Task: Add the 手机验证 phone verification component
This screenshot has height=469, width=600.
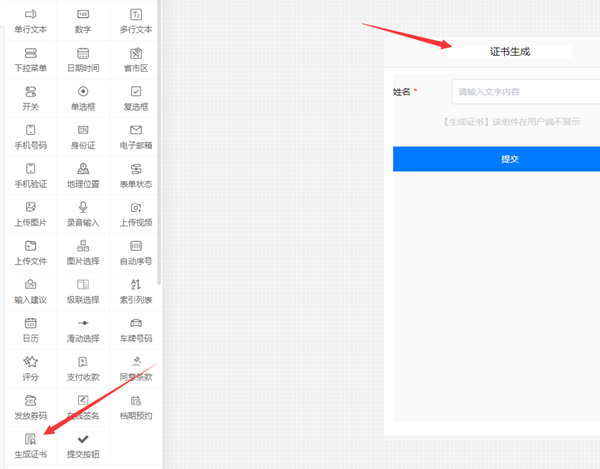Action: point(31,176)
